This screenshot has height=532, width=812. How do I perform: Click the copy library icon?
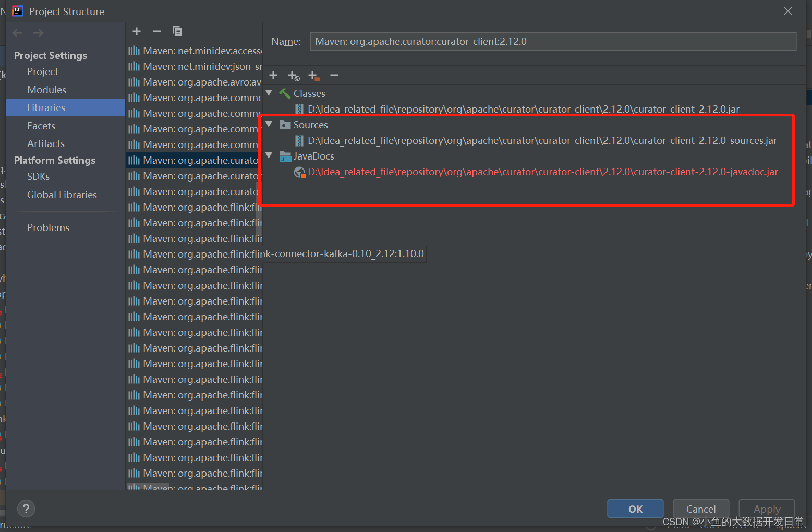click(177, 31)
